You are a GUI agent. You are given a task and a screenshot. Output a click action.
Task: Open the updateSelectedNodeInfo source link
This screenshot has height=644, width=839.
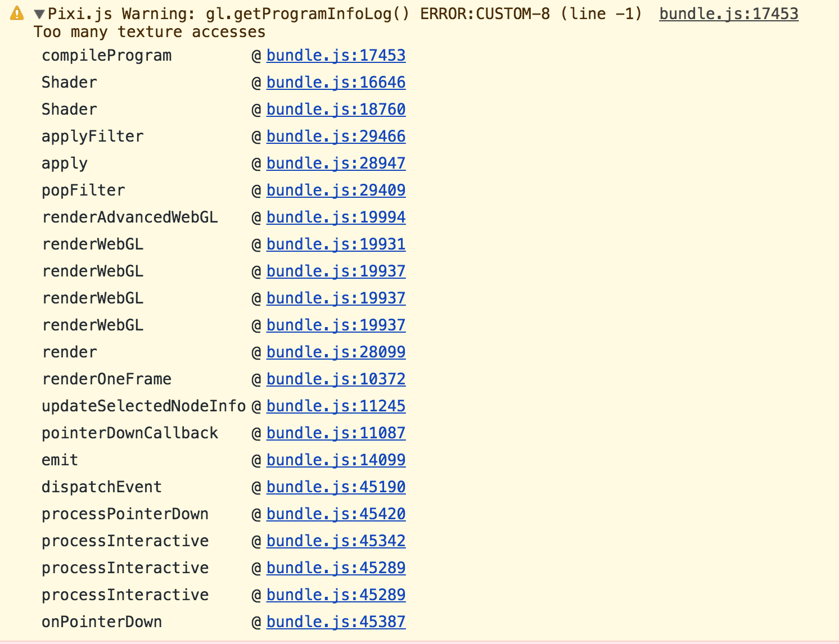click(335, 406)
